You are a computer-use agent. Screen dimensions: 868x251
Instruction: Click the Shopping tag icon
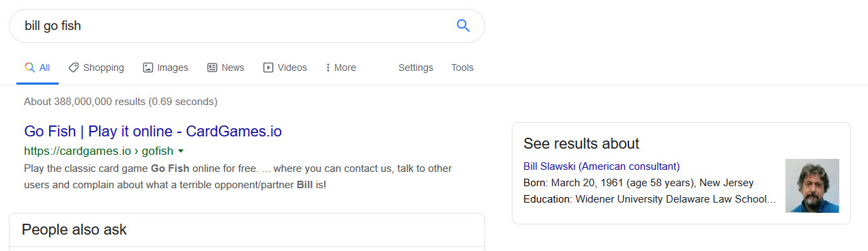tap(74, 68)
